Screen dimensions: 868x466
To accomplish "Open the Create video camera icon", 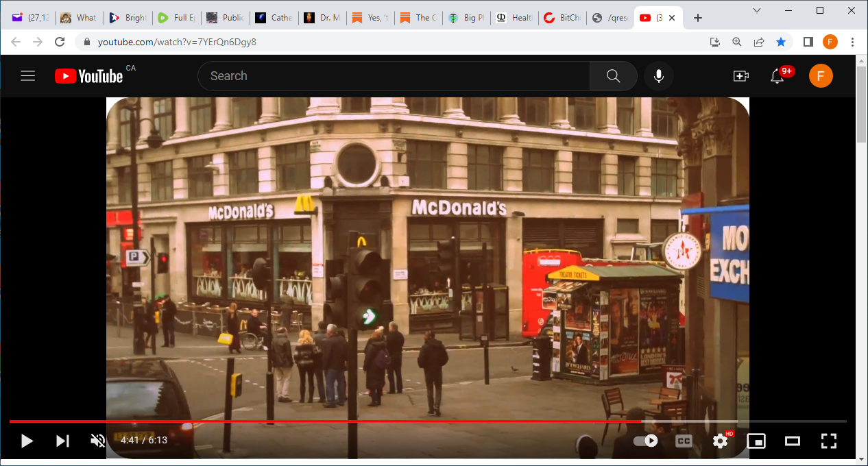I will coord(741,76).
